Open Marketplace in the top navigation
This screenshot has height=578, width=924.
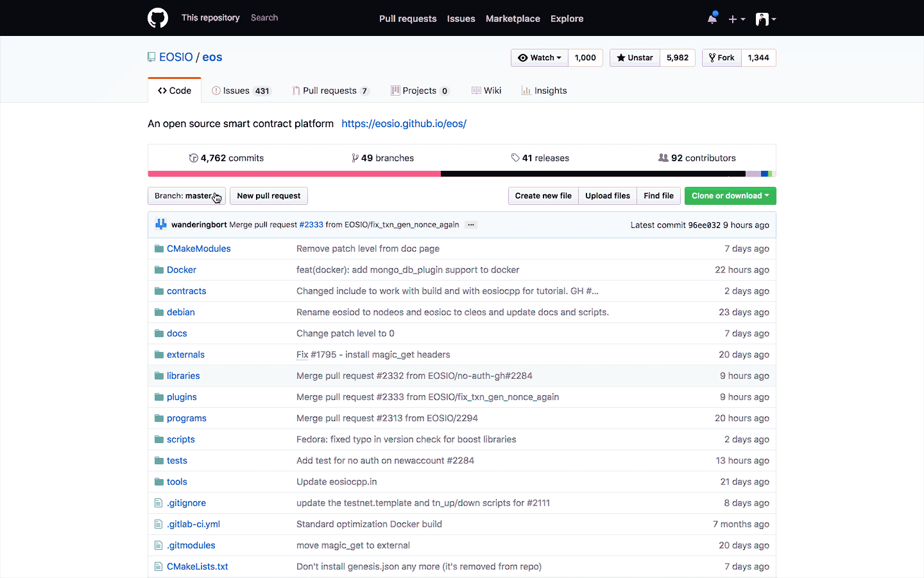[x=513, y=19]
